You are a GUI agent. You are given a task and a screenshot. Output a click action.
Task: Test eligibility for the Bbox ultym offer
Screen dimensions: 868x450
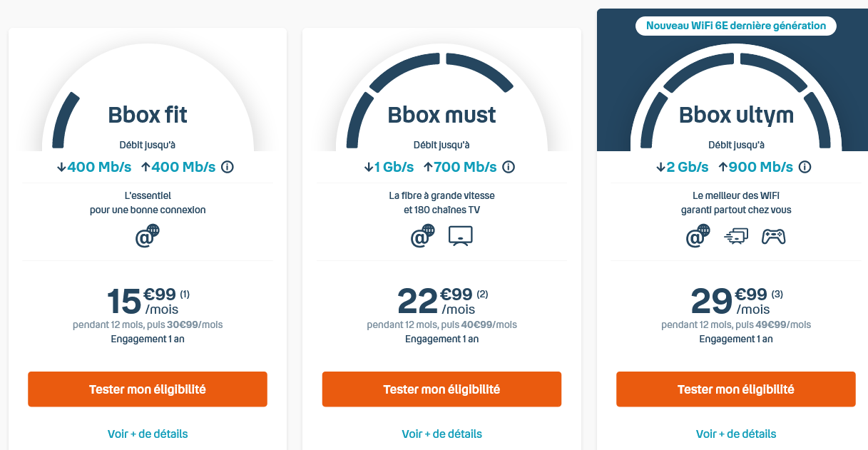tap(736, 389)
